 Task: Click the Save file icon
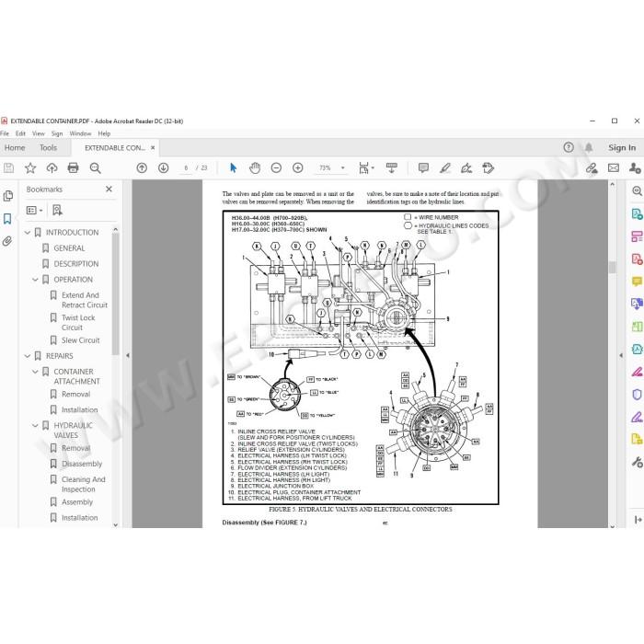pyautogui.click(x=8, y=168)
